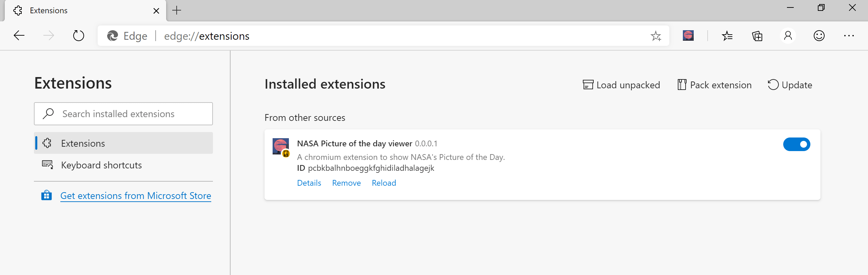This screenshot has width=868, height=275.
Task: Open Get extensions from Microsoft Store link
Action: [x=136, y=196]
